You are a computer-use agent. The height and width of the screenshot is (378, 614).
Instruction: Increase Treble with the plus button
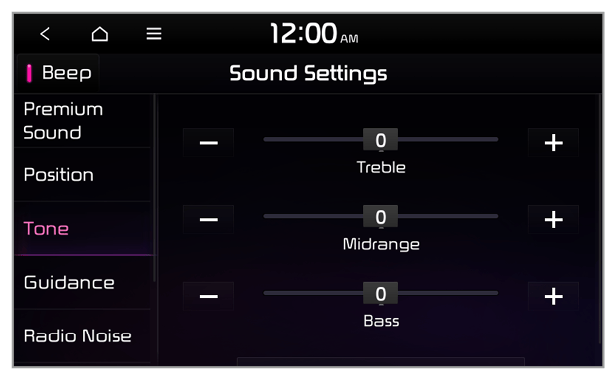tap(553, 143)
